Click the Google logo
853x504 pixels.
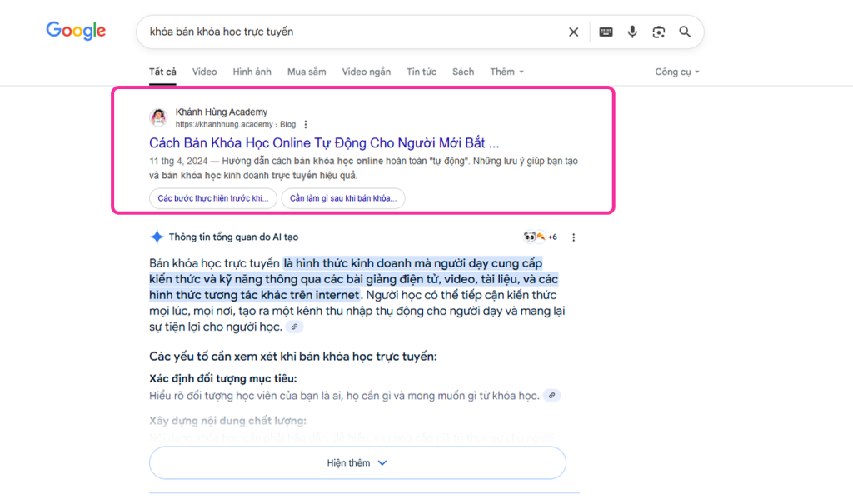(76, 31)
